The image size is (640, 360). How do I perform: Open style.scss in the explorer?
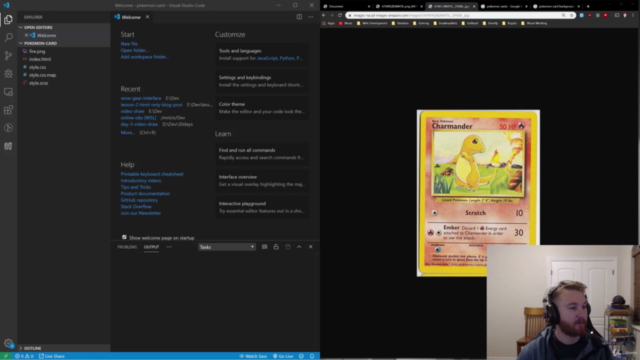(38, 83)
